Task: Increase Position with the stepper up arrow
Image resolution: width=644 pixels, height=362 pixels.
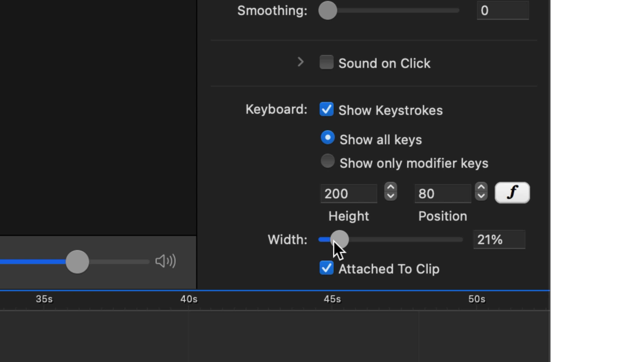Action: pyautogui.click(x=481, y=187)
